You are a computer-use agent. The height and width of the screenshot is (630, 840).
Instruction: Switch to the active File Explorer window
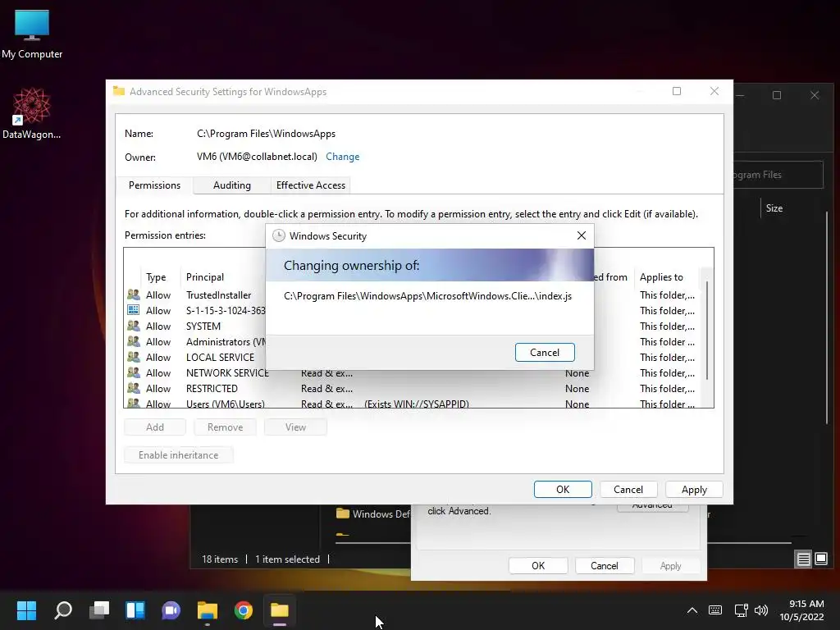279,610
